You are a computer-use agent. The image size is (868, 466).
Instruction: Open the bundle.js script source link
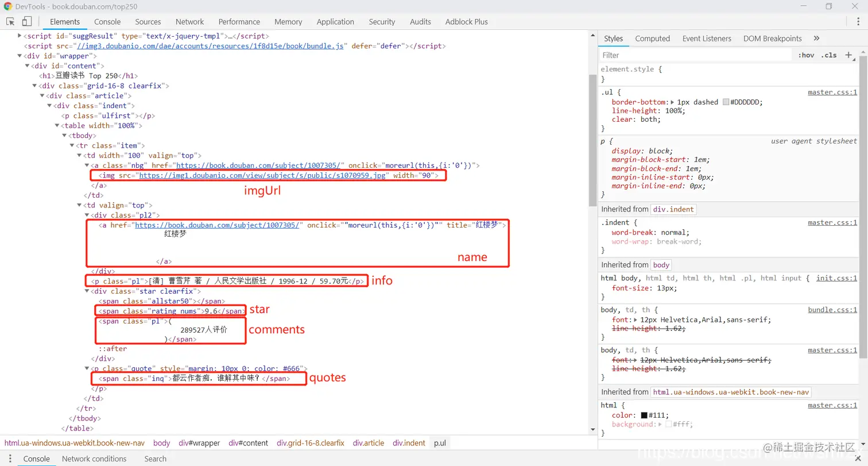210,46
